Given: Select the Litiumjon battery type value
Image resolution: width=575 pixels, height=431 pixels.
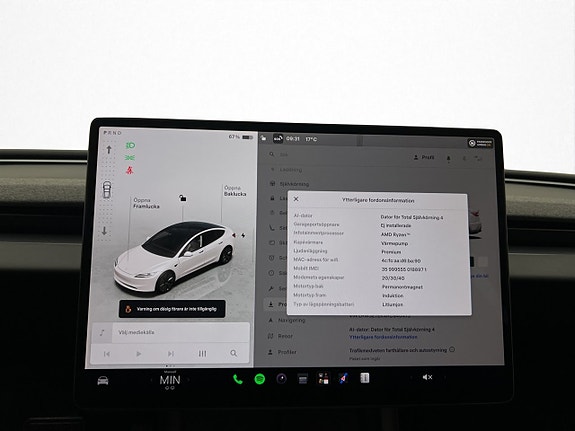Looking at the screenshot, I should pyautogui.click(x=393, y=304).
